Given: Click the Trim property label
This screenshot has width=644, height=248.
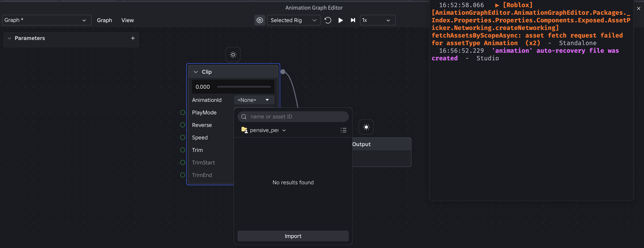Looking at the screenshot, I should point(197,150).
